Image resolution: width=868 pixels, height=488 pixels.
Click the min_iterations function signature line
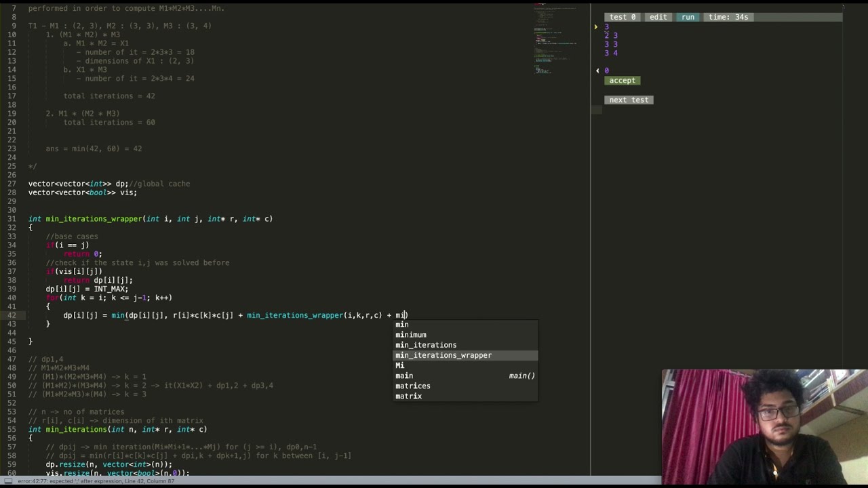click(x=117, y=430)
